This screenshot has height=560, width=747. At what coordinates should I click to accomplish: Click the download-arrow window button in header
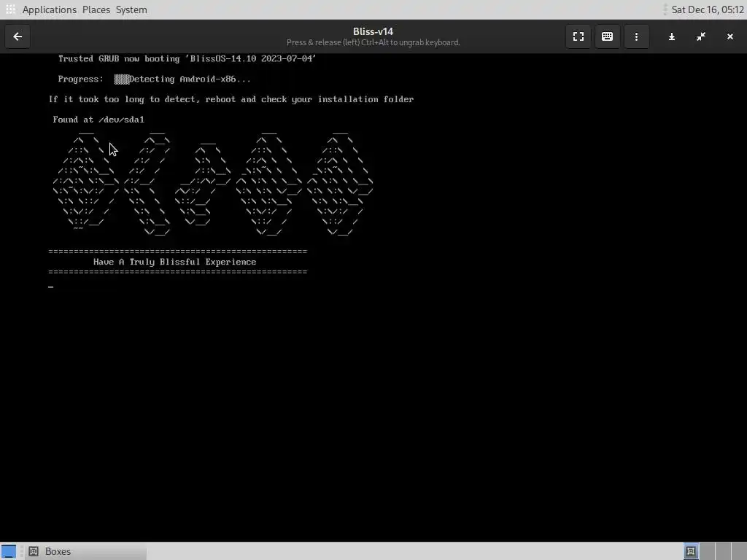click(x=672, y=36)
